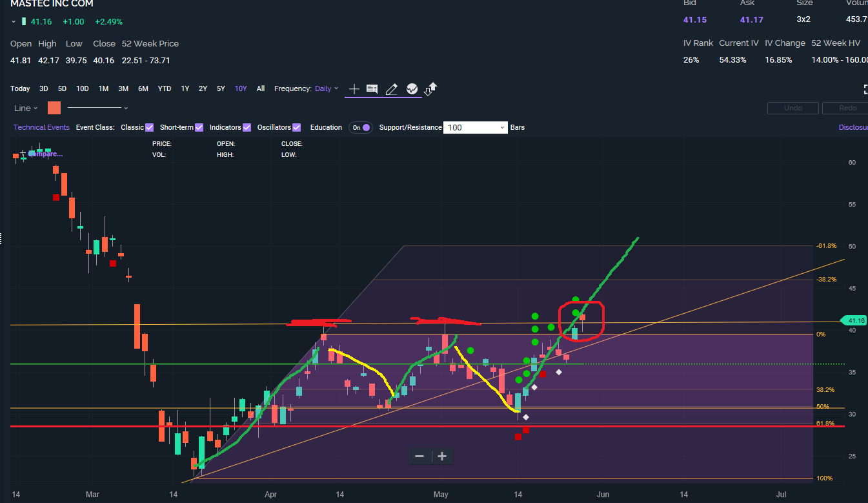
Task: Activate the pencil drawing tool
Action: click(x=391, y=89)
